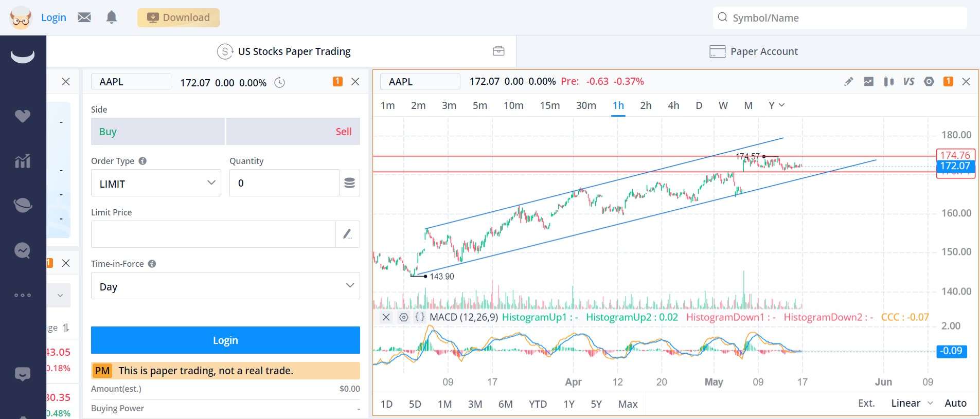Switch to US Stocks Paper Trading tab
Image resolution: width=980 pixels, height=419 pixels.
[284, 51]
